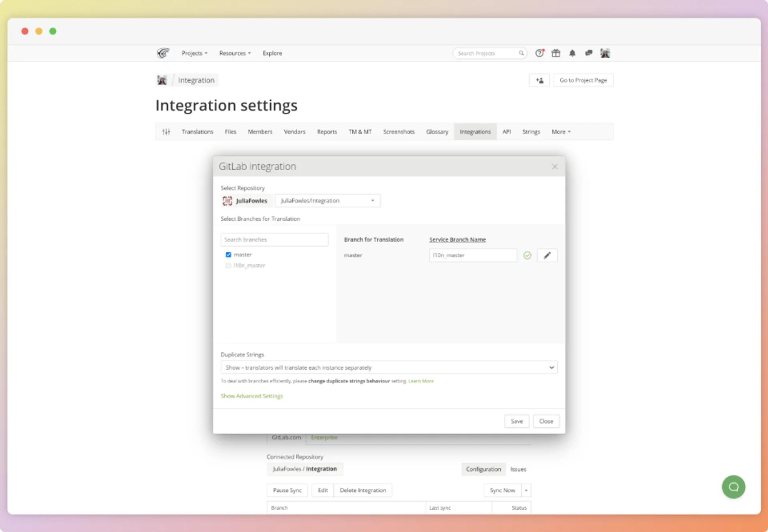Click the 'Branch for Translation' column header
The width and height of the screenshot is (768, 532).
coord(374,240)
